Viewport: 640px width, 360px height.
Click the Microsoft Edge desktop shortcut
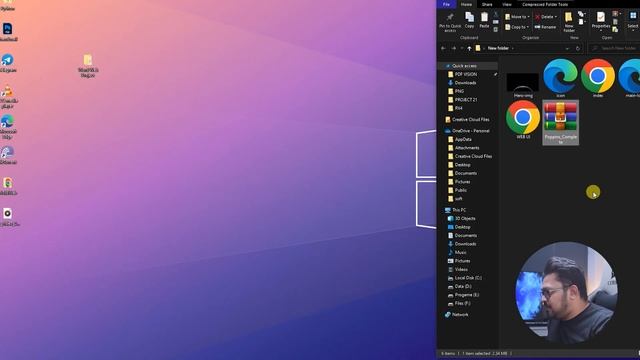click(x=8, y=127)
